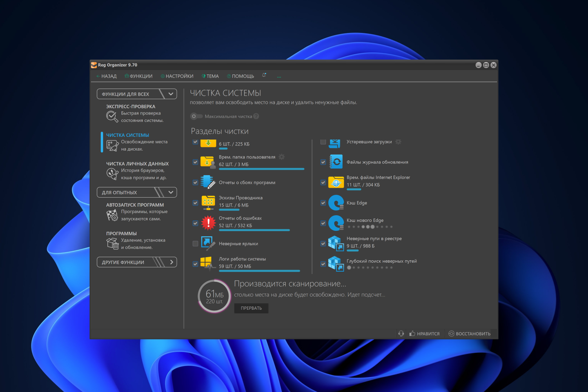Click the Reg Organizer title bar logo
This screenshot has height=392, width=588.
[94, 65]
